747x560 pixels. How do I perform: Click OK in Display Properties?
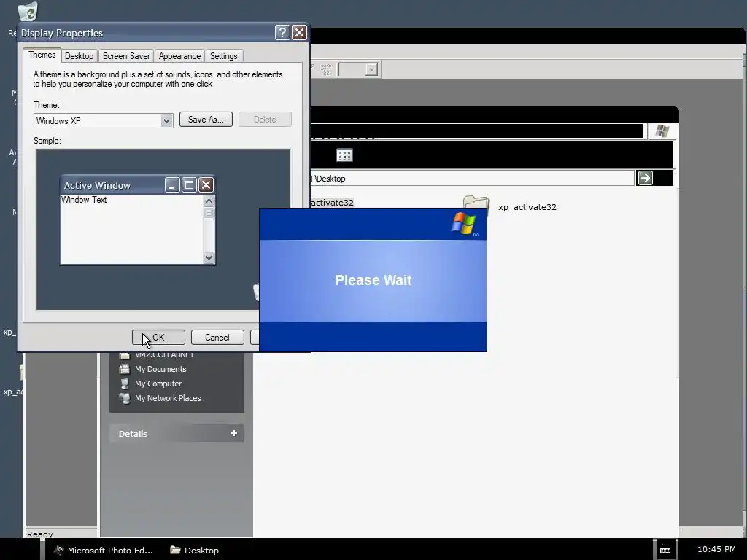(x=158, y=337)
